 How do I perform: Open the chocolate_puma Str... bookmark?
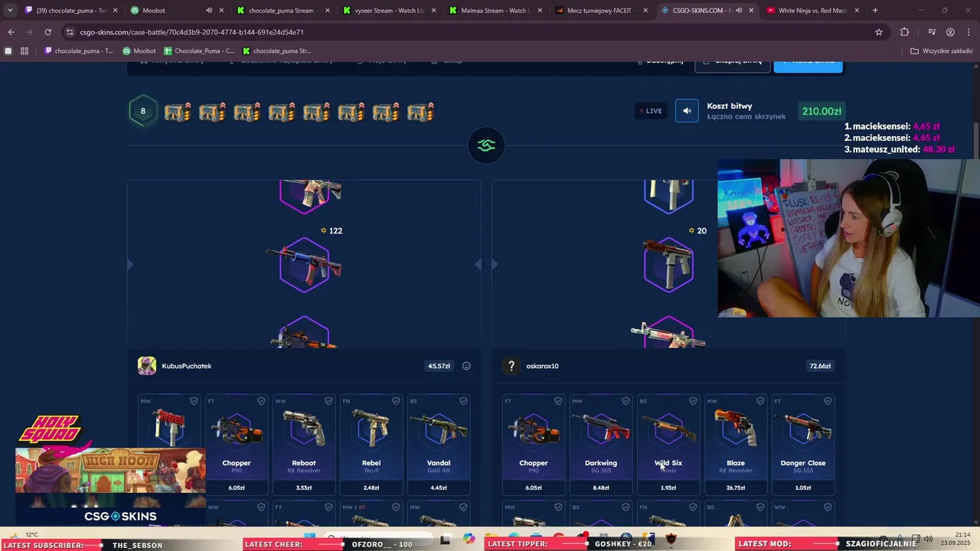[x=277, y=51]
